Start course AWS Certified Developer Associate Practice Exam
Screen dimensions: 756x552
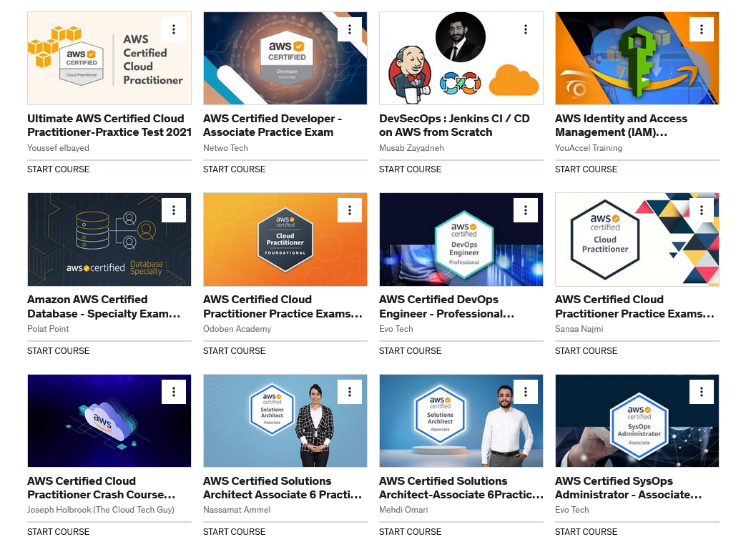[235, 169]
